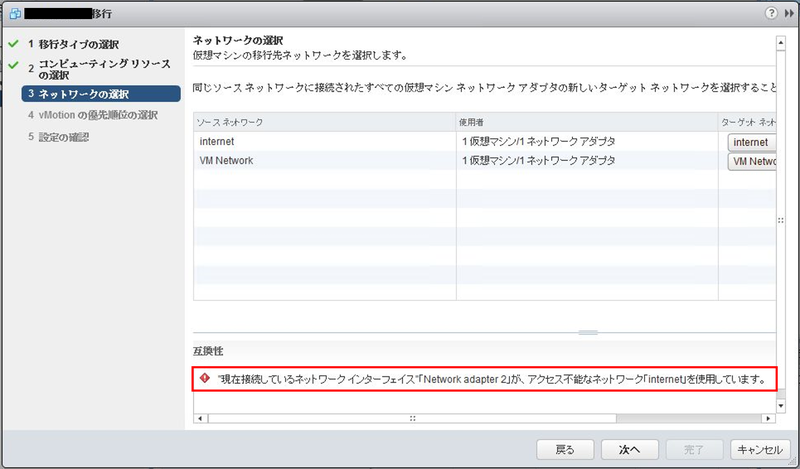800x469 pixels.
Task: Click the 戻る back button
Action: (x=565, y=450)
